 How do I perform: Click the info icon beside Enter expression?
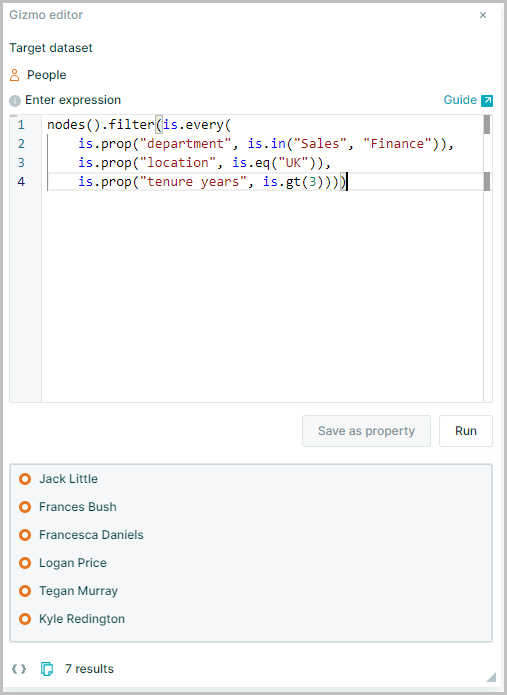(x=15, y=101)
